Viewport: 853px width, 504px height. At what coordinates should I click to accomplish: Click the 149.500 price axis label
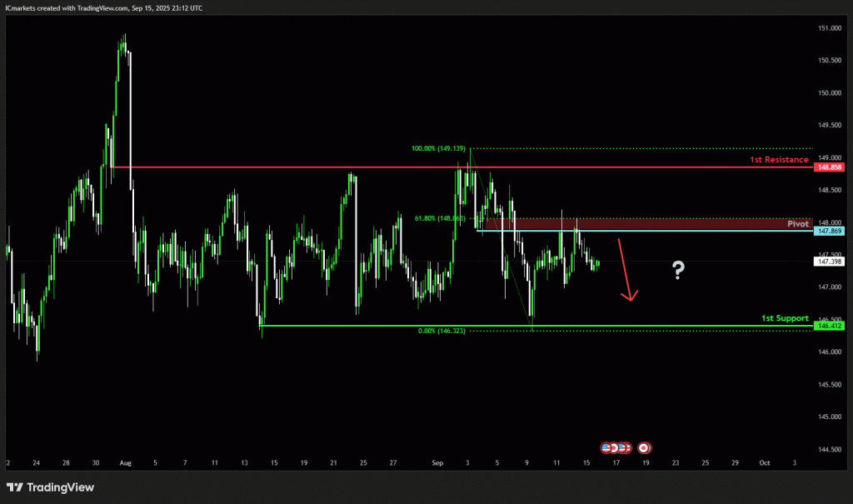coord(830,125)
